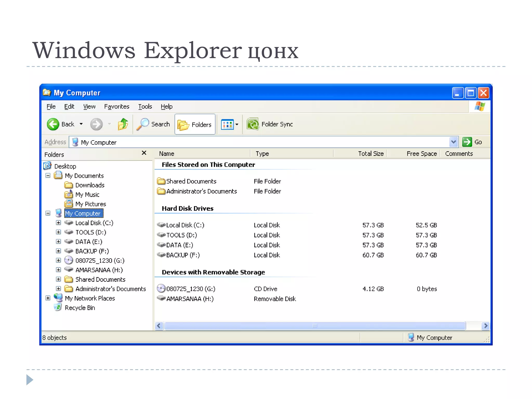Select TOOLS (D:) drive icon in list
Screen dimensions: 532x399
click(161, 235)
